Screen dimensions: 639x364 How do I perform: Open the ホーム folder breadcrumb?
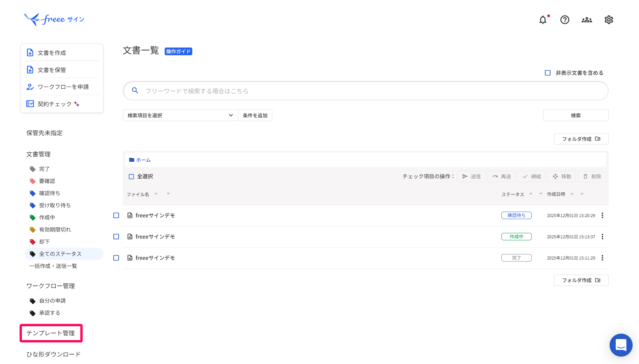(140, 160)
